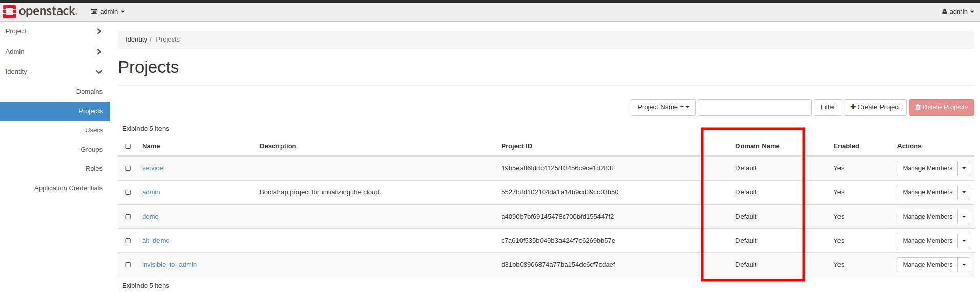Expand actions dropdown arrow for alt_demo row

point(964,241)
